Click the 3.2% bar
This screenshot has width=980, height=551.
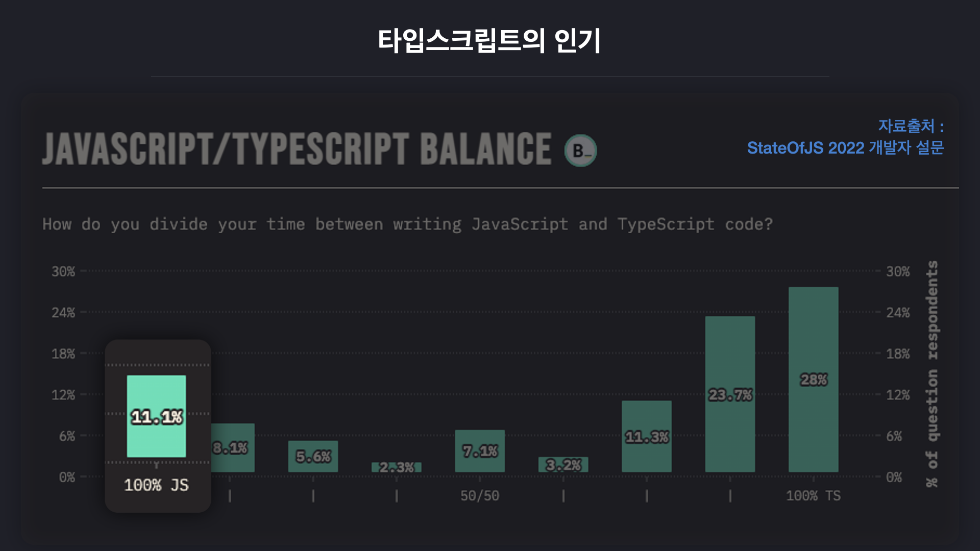pos(563,464)
